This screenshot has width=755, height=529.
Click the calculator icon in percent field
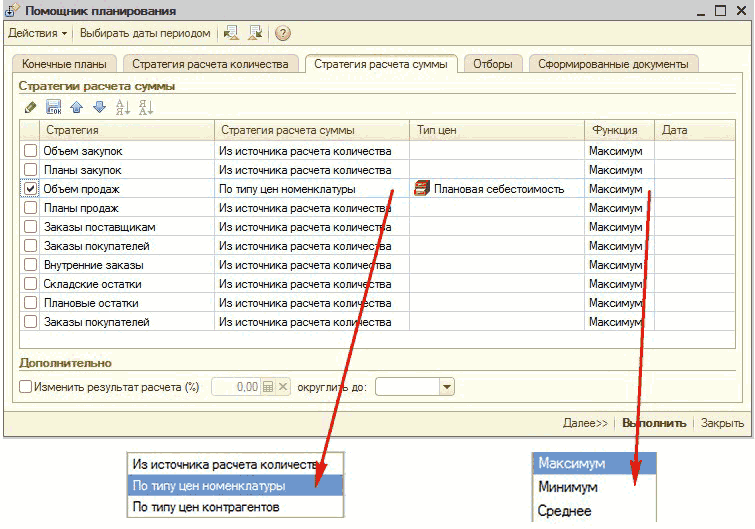pos(268,386)
